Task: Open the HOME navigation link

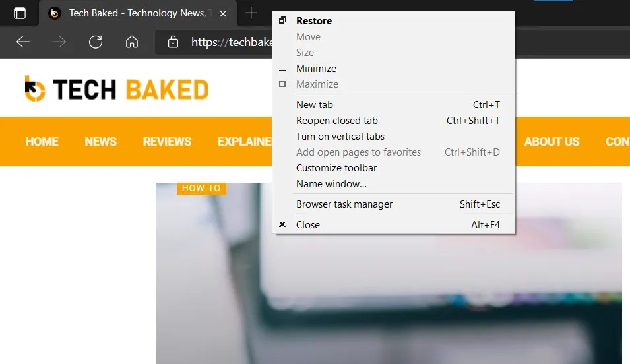Action: pos(42,141)
